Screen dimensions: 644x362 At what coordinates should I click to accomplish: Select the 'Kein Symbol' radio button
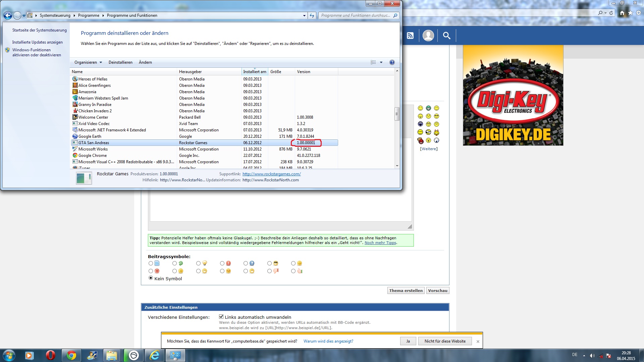(151, 278)
